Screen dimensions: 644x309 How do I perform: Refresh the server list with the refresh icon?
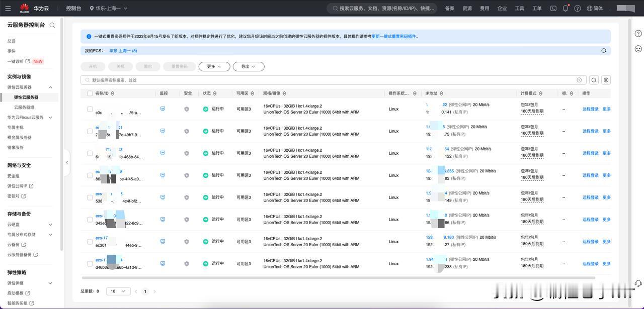pos(594,80)
